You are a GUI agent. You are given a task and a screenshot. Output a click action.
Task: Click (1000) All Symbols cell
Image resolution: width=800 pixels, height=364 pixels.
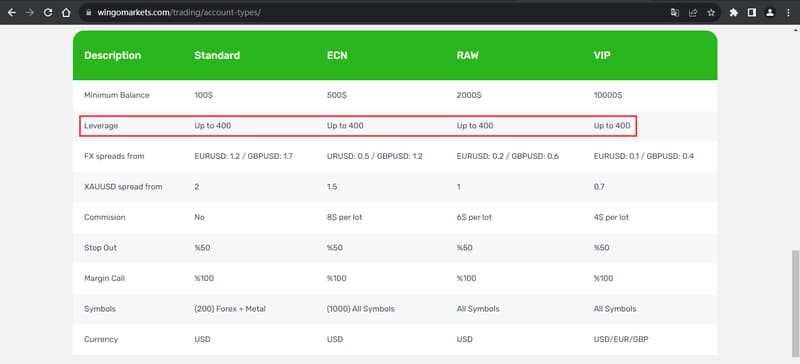tap(361, 309)
